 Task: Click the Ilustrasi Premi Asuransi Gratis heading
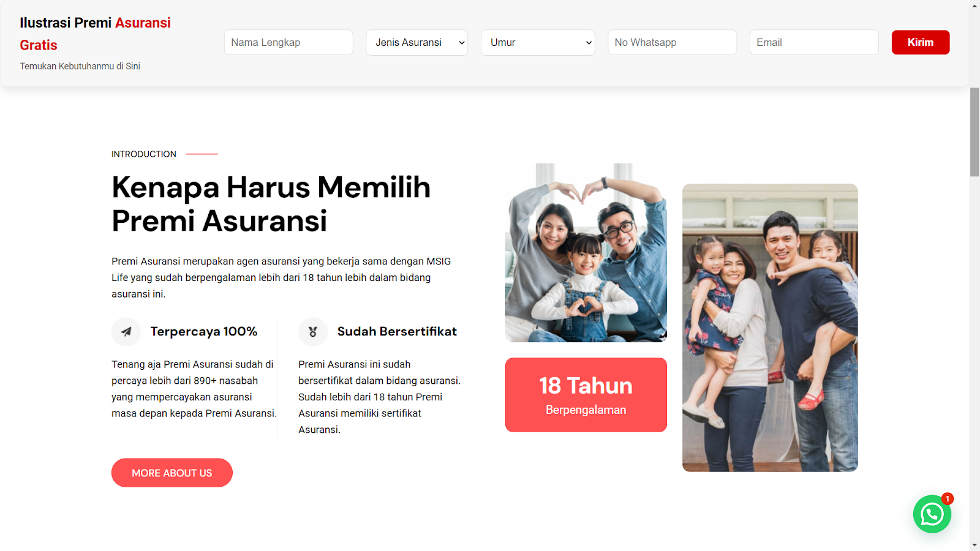coord(96,34)
